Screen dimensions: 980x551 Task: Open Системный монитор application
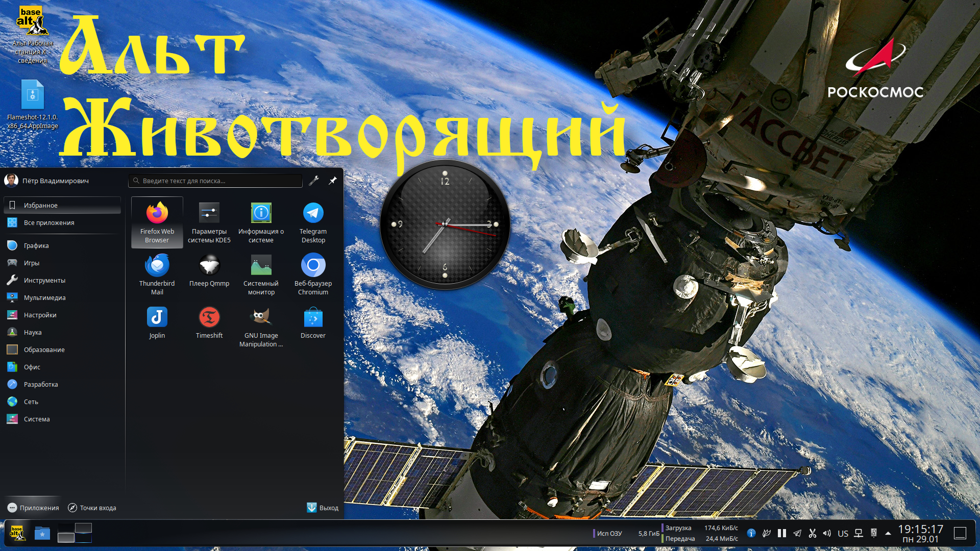pyautogui.click(x=261, y=274)
